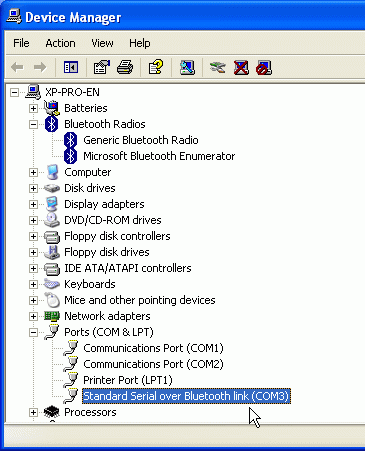Click the Batteries category icon
The image size is (365, 451).
[x=52, y=108]
